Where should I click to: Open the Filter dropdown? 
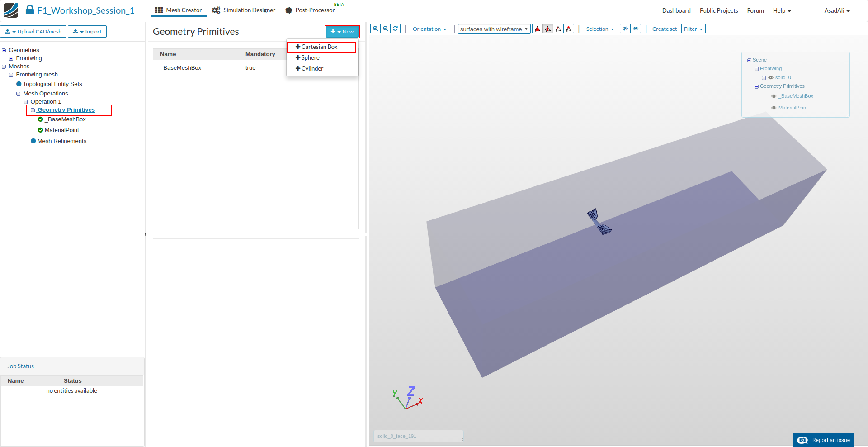693,29
